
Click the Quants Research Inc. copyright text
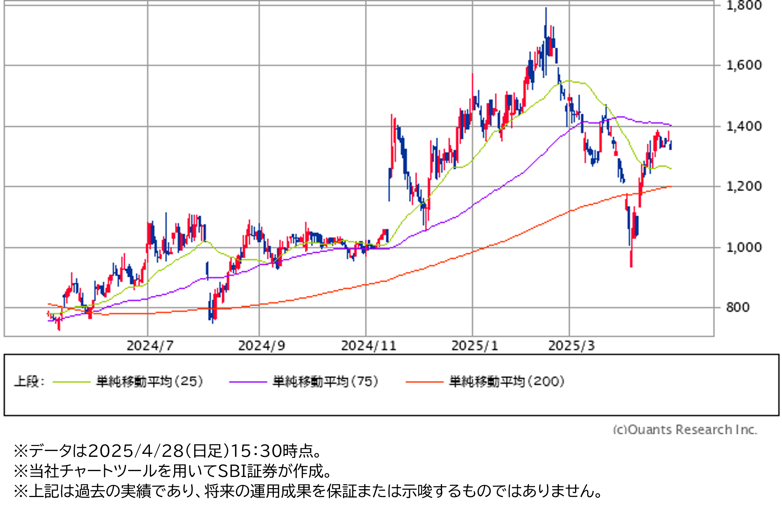click(685, 430)
